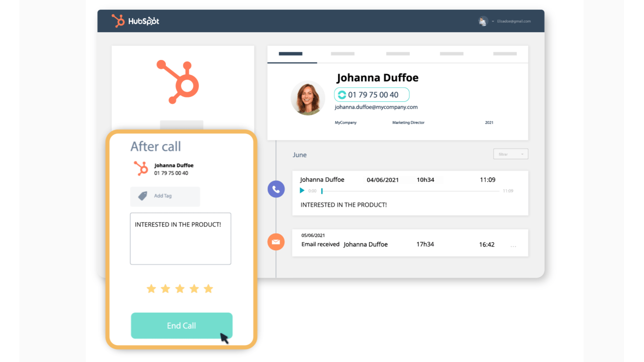Click the phone call icon in activity timeline

(276, 189)
